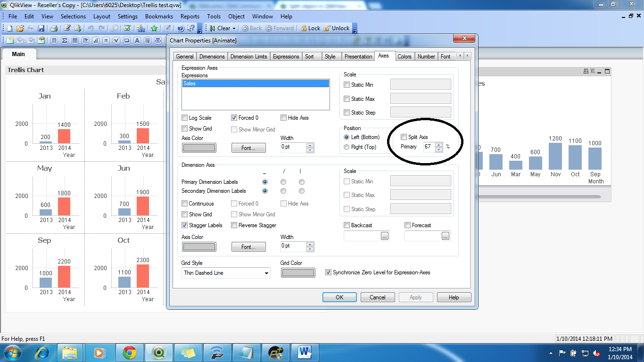Open the Quick Chart wizard icon

pyautogui.click(x=140, y=28)
